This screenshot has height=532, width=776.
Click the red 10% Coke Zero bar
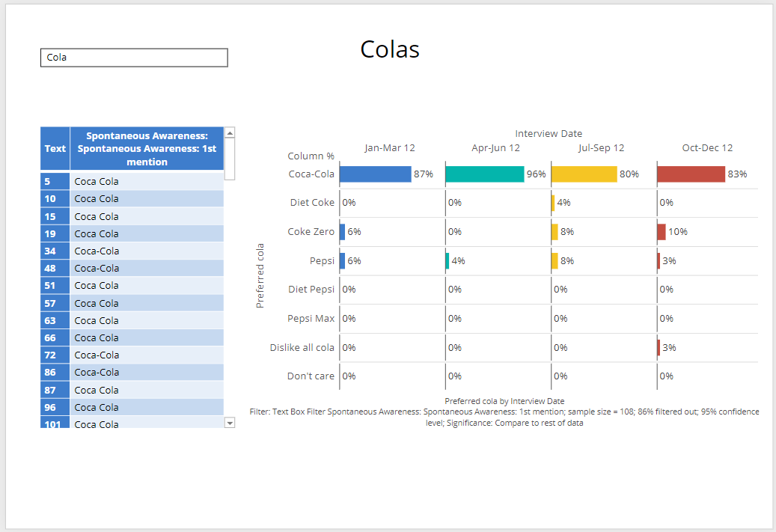pos(662,232)
